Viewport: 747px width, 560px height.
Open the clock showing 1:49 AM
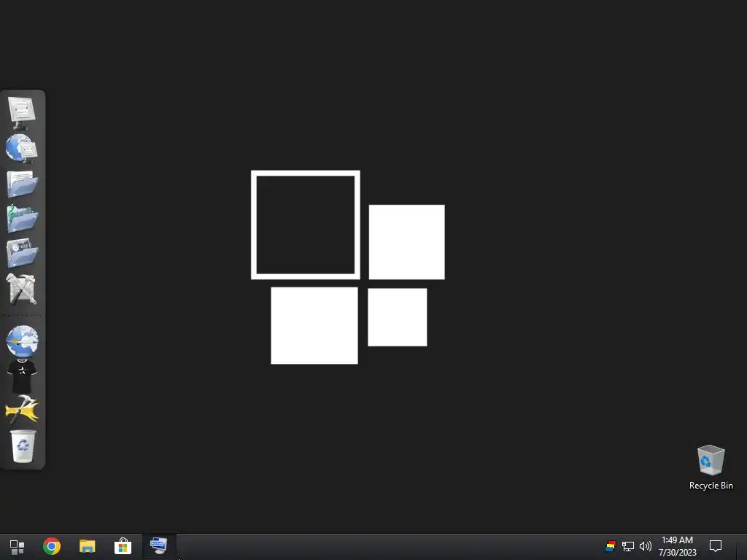pyautogui.click(x=678, y=546)
